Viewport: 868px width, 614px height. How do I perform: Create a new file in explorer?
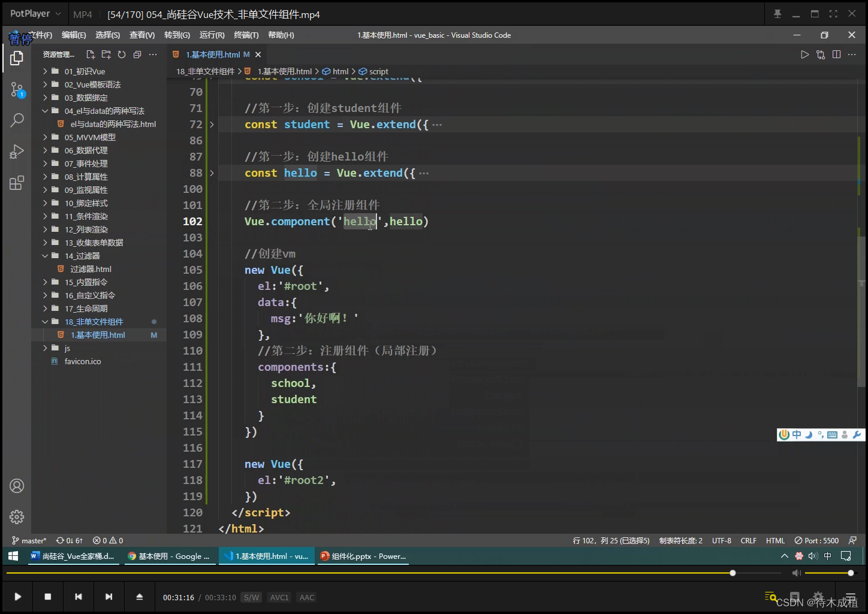(91, 55)
